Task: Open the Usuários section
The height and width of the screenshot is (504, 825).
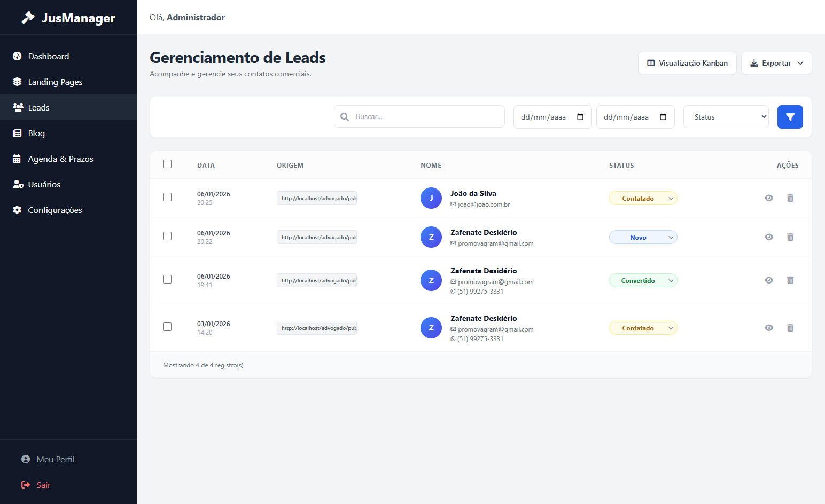Action: point(44,184)
